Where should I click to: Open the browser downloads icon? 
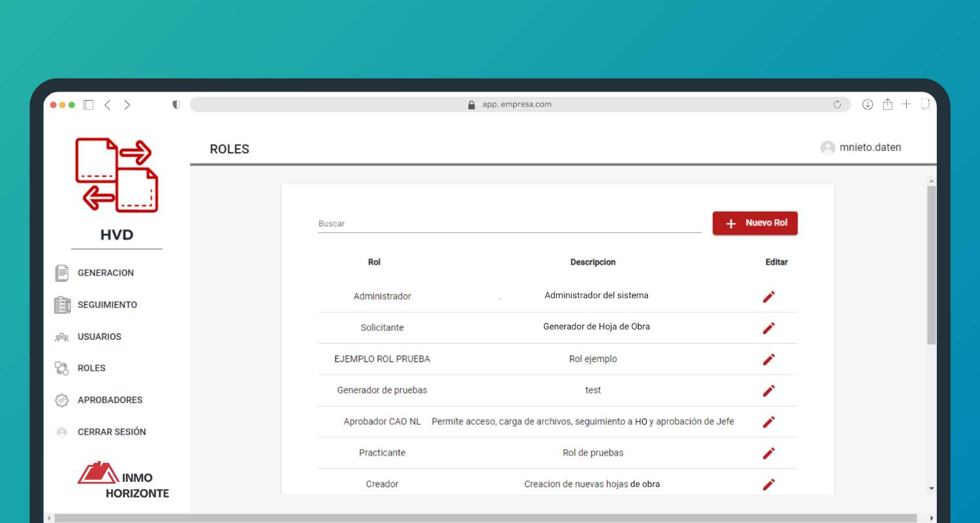(868, 105)
